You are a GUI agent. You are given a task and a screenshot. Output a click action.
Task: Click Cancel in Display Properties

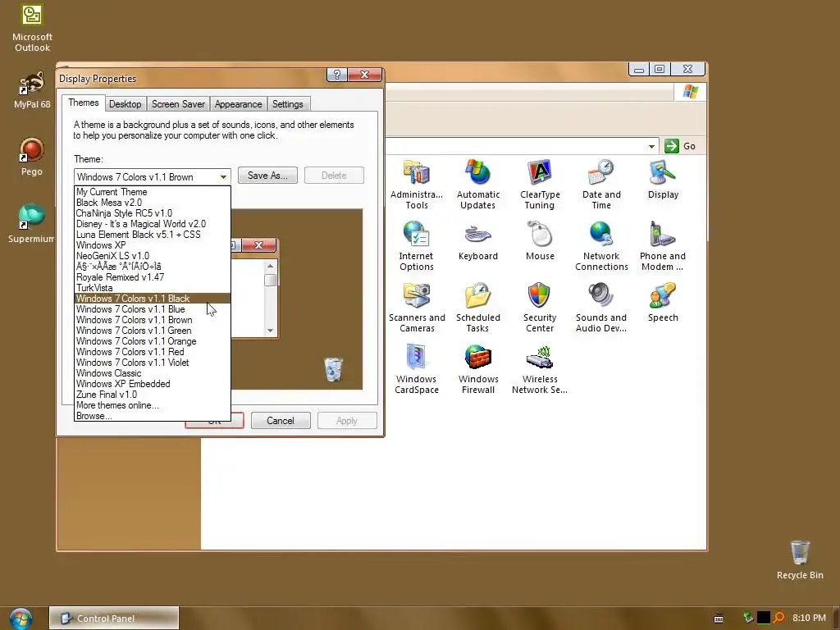click(x=281, y=421)
